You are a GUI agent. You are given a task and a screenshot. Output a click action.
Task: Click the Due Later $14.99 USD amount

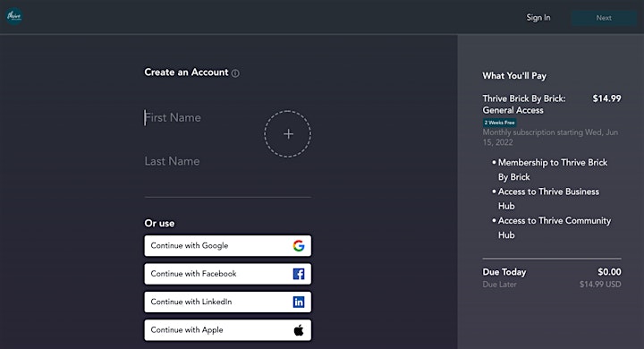click(600, 285)
